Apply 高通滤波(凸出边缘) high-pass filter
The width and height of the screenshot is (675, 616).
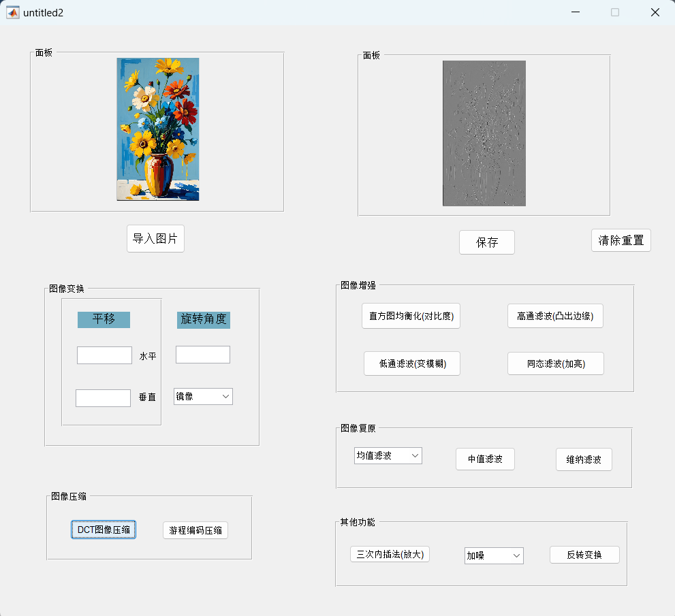(555, 316)
